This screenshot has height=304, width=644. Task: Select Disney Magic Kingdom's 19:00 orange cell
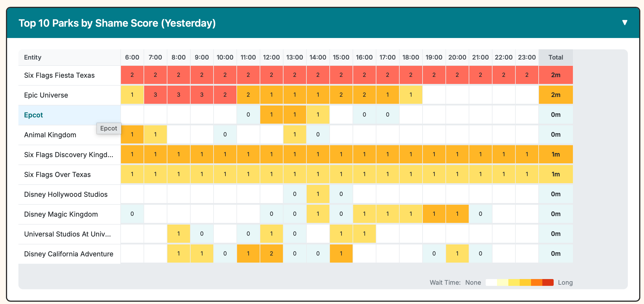pyautogui.click(x=434, y=214)
